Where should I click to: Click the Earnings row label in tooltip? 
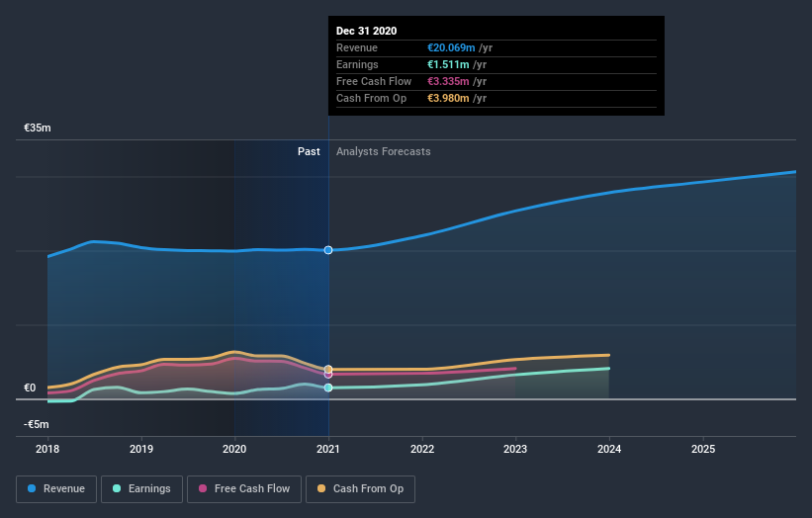357,64
